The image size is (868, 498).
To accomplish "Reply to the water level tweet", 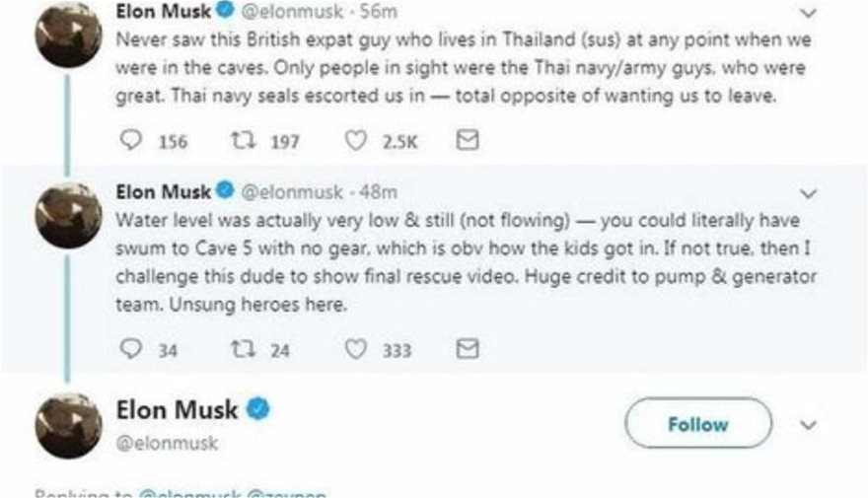I will 129,348.
